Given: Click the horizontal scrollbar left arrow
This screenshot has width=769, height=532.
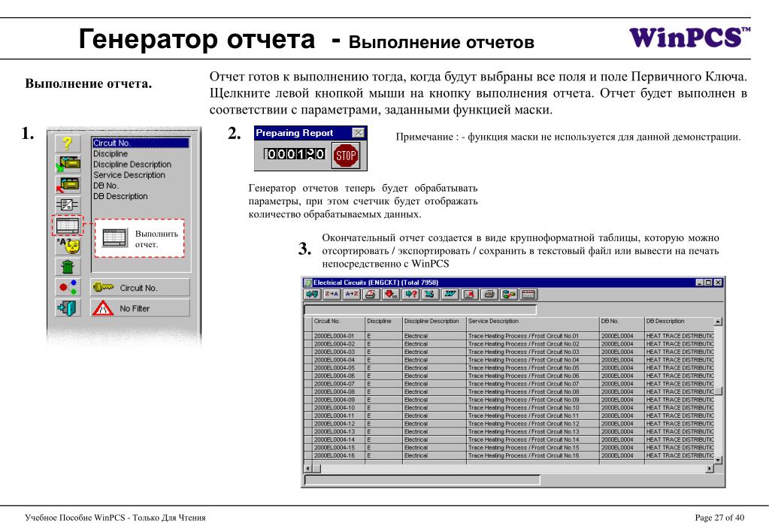Looking at the screenshot, I should [x=308, y=469].
